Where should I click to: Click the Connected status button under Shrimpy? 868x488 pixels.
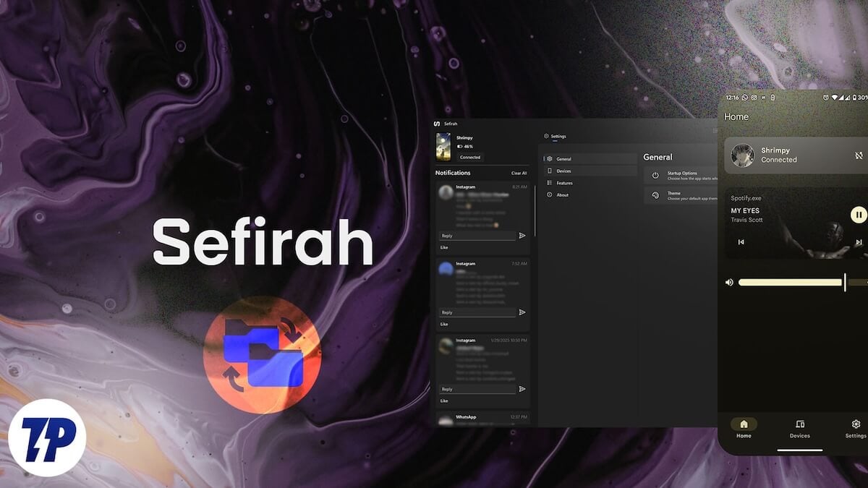(470, 157)
